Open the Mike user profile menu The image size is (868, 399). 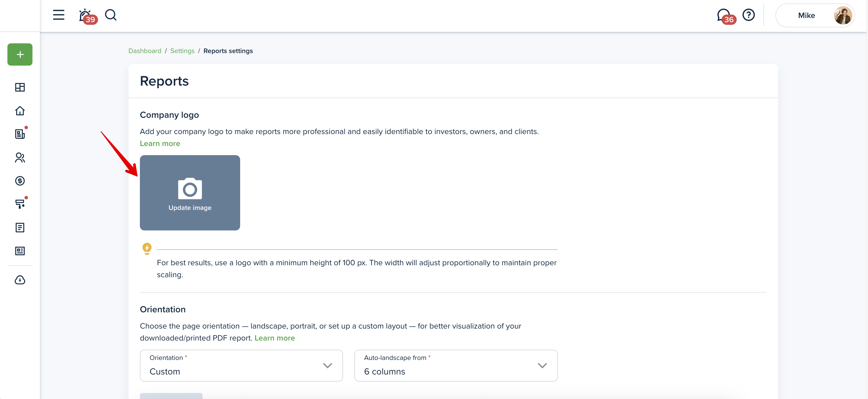[x=814, y=15]
